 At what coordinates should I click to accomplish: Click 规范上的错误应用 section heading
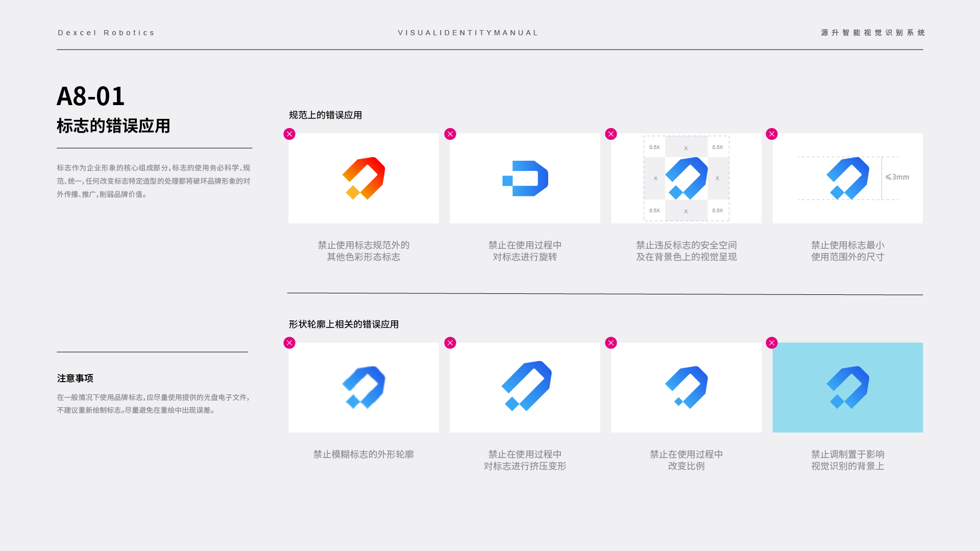(325, 115)
